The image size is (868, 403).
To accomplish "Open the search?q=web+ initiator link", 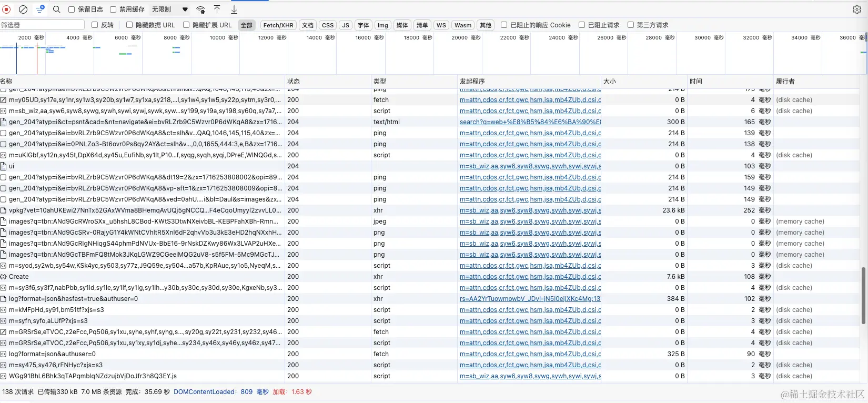I will (530, 122).
